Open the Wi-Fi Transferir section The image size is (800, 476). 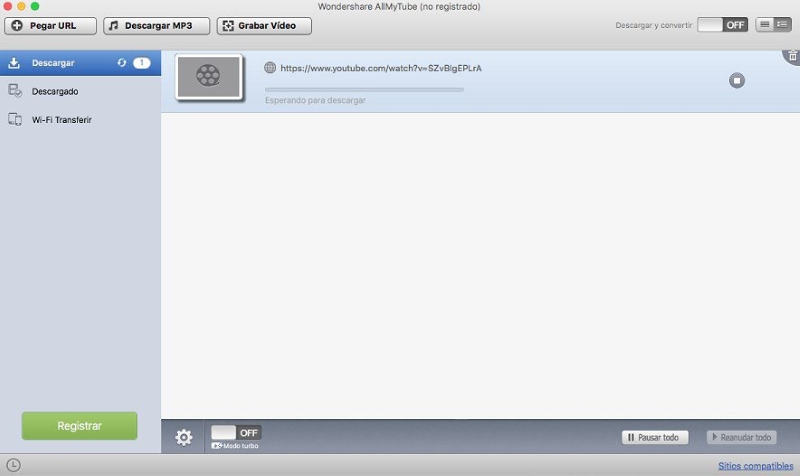(x=81, y=120)
